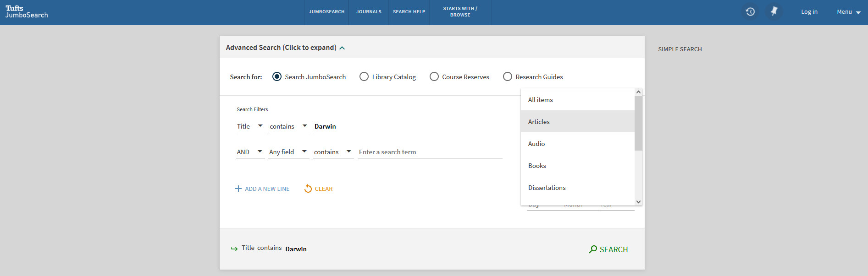Image resolution: width=868 pixels, height=276 pixels.
Task: Open the Any field dropdown
Action: tap(289, 152)
